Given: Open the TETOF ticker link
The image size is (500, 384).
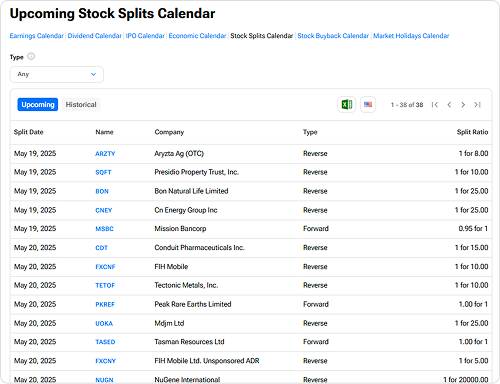Looking at the screenshot, I should click(x=105, y=285).
